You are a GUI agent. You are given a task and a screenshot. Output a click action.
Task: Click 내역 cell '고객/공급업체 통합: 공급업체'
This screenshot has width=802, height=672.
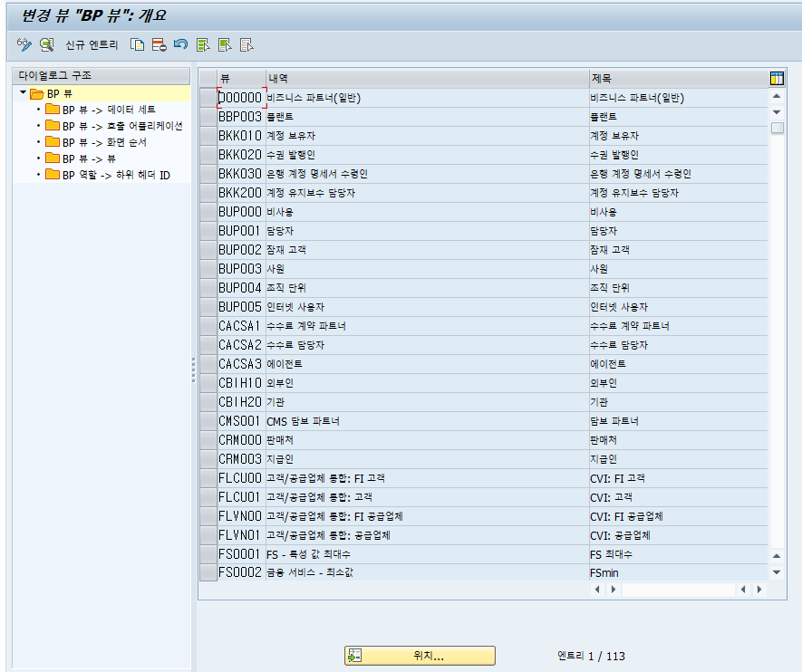click(x=427, y=535)
